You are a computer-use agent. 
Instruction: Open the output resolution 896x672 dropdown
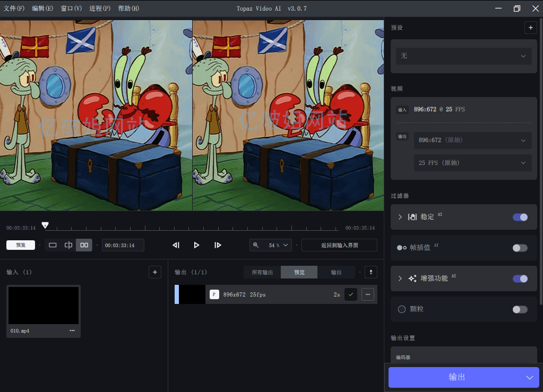[x=472, y=140]
